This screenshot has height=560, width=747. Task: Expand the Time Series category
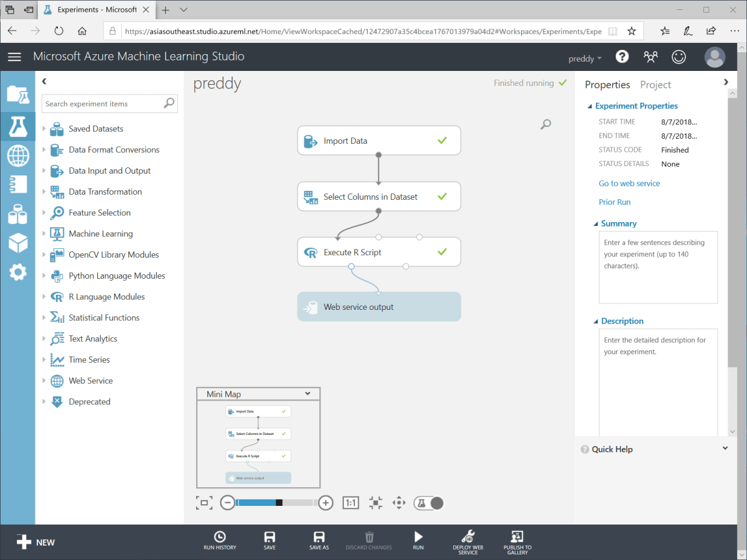[44, 360]
